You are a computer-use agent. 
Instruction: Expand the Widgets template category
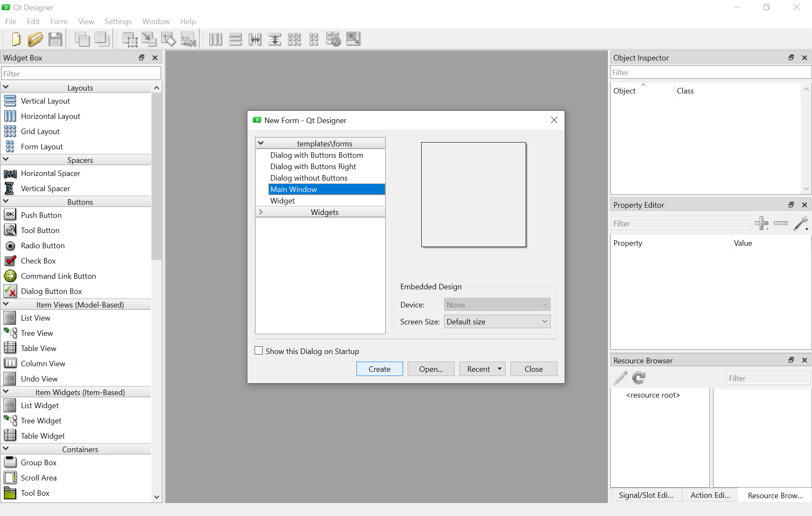click(x=261, y=212)
